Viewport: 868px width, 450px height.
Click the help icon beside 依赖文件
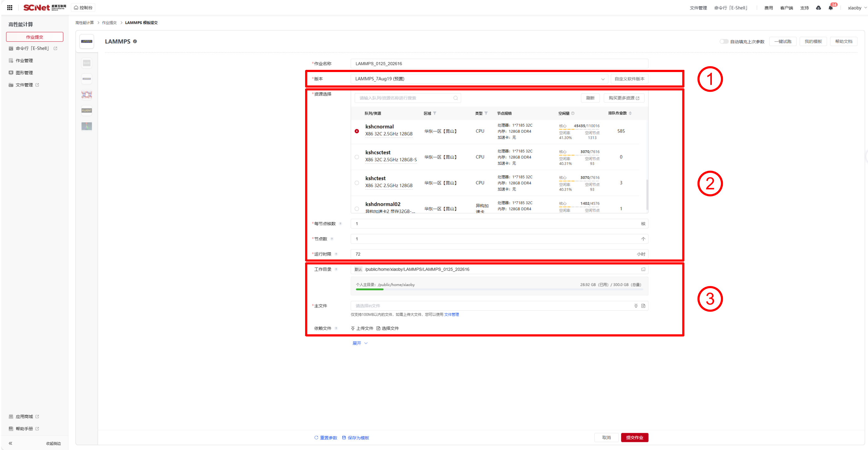336,328
